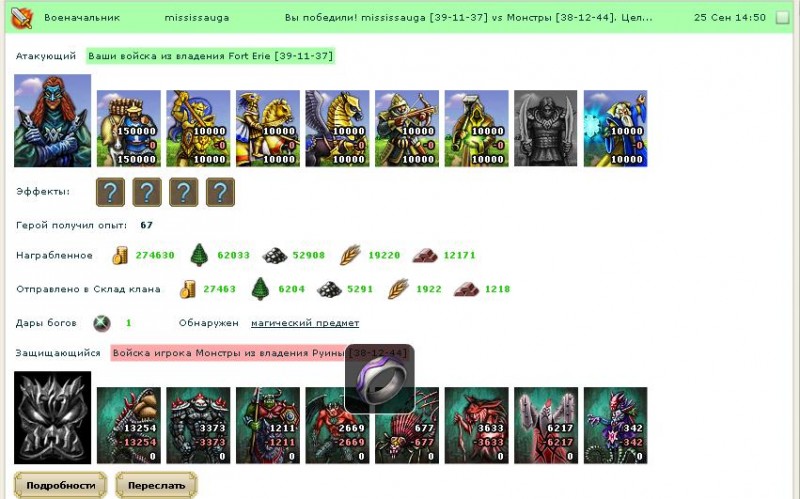Click the attacker Fort Erie troops label

point(210,56)
